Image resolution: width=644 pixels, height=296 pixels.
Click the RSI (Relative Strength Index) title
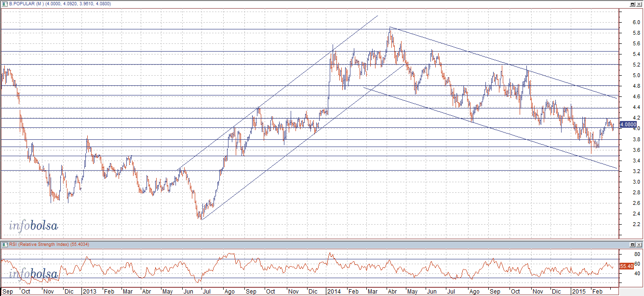click(x=40, y=244)
